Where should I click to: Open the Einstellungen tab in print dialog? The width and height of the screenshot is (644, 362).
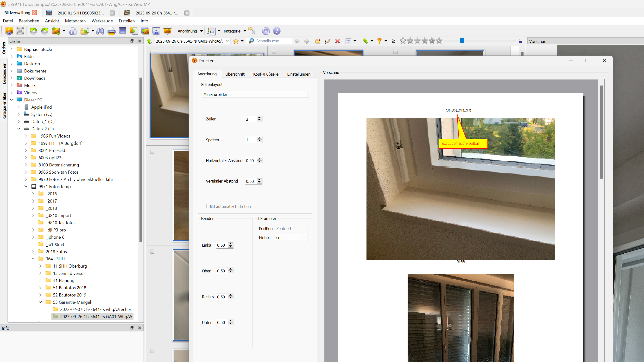(298, 74)
